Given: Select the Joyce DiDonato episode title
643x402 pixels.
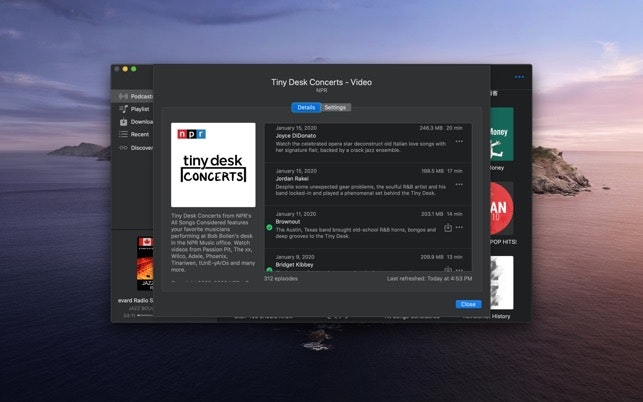Looking at the screenshot, I should 296,136.
